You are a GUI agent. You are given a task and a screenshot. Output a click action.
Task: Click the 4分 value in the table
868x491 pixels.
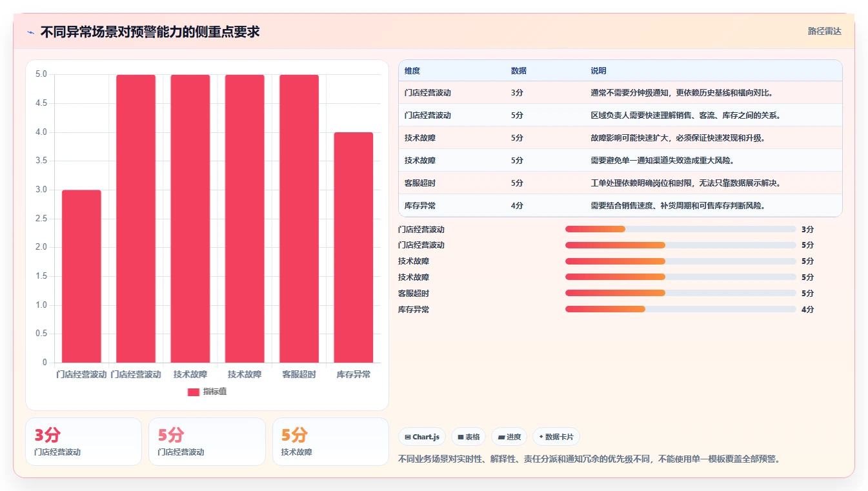(517, 206)
